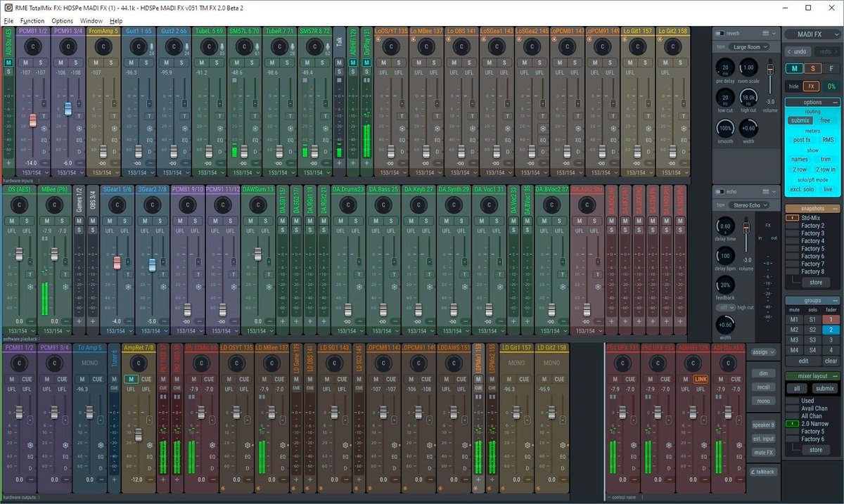
Task: Open MADI FX device dropdown
Action: pos(813,34)
